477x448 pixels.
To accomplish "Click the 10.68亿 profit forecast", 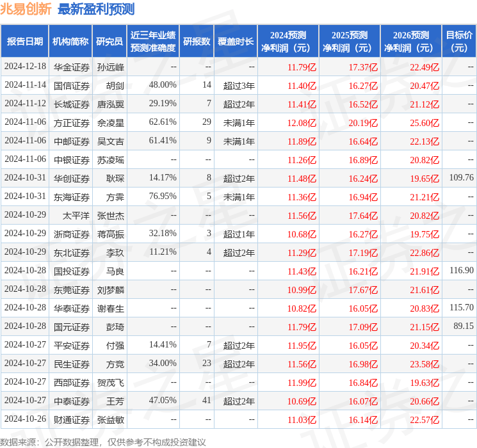I will [302, 234].
